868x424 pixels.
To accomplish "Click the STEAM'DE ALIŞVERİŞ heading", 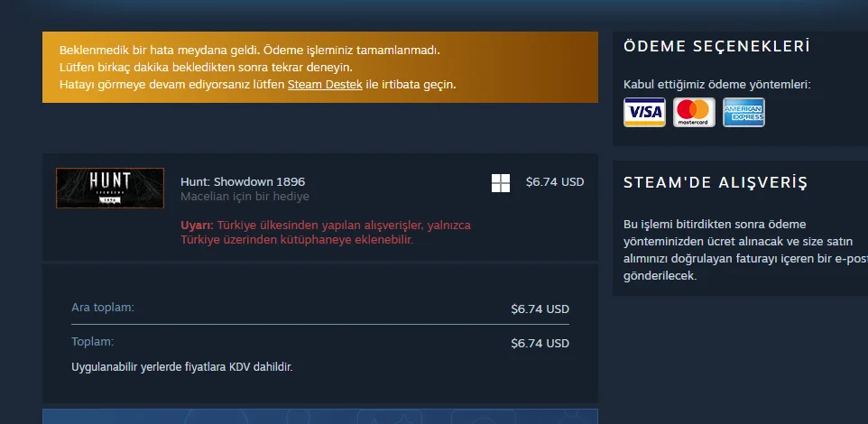I will point(716,182).
